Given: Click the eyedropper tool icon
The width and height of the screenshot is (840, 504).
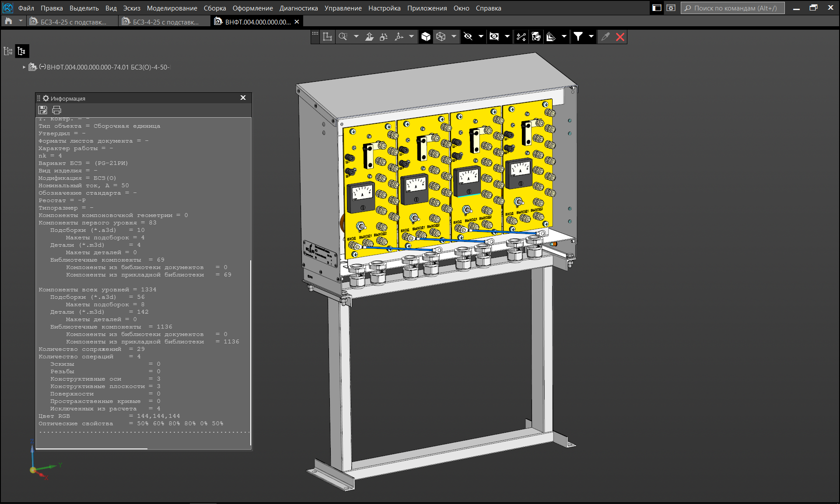Looking at the screenshot, I should pyautogui.click(x=605, y=37).
